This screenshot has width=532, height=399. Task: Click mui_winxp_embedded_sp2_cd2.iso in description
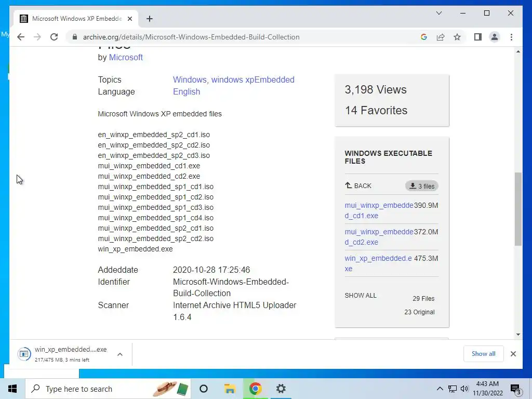[155, 238]
